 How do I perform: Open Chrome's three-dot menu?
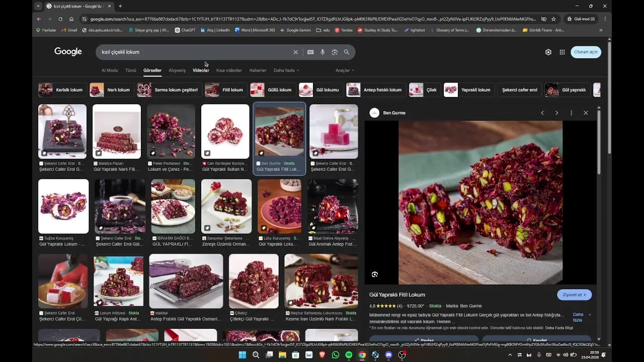pos(605,19)
